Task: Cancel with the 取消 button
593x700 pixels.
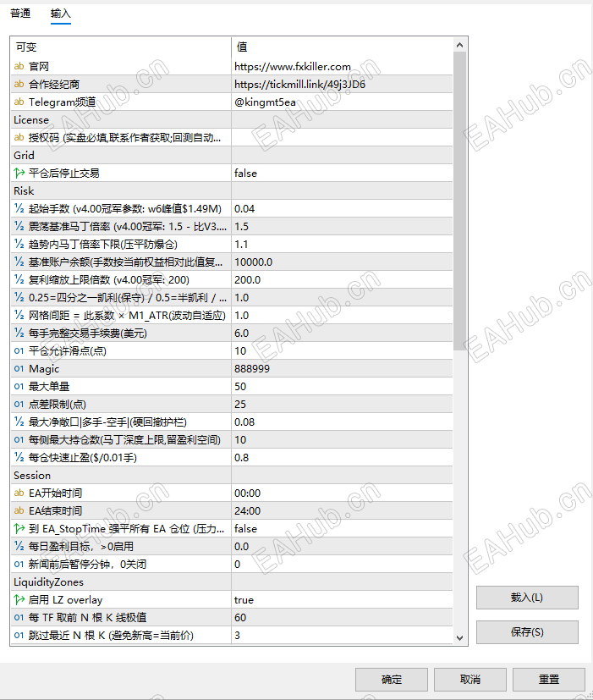Action: [x=469, y=680]
